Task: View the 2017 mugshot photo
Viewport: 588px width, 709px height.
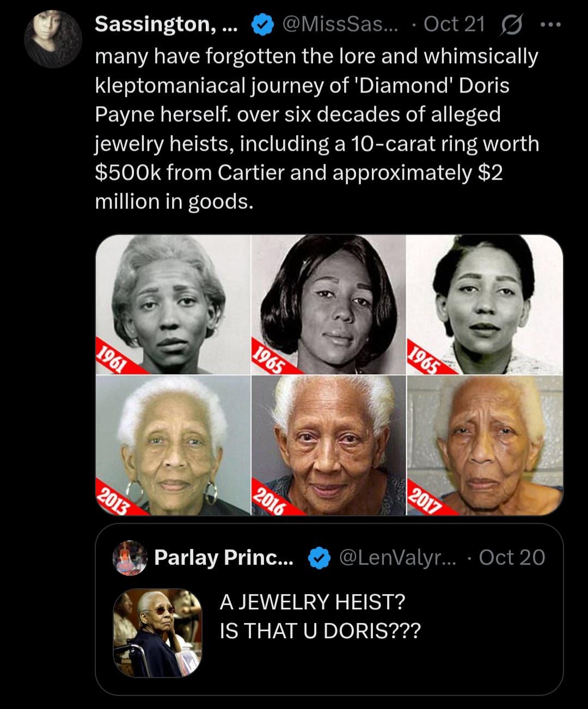Action: pos(485,445)
